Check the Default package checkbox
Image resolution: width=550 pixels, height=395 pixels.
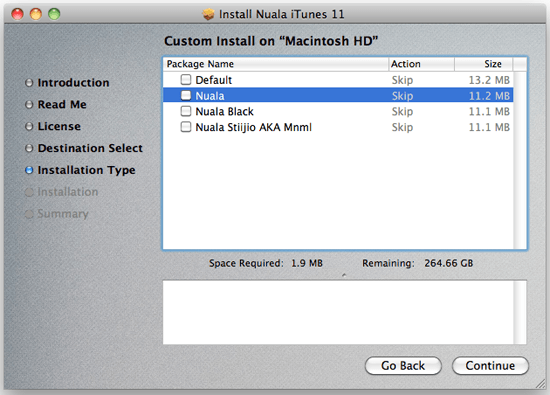[186, 80]
